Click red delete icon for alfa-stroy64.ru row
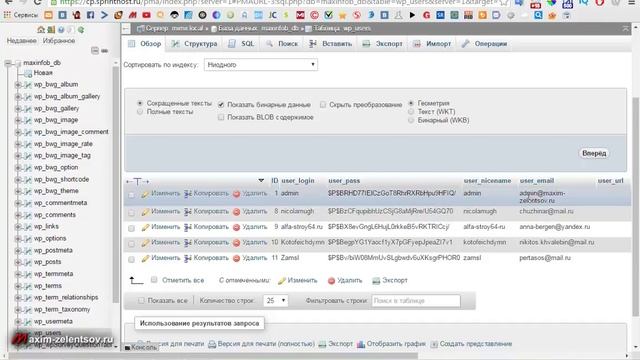Viewport: 640px width, 360px height. (236, 227)
